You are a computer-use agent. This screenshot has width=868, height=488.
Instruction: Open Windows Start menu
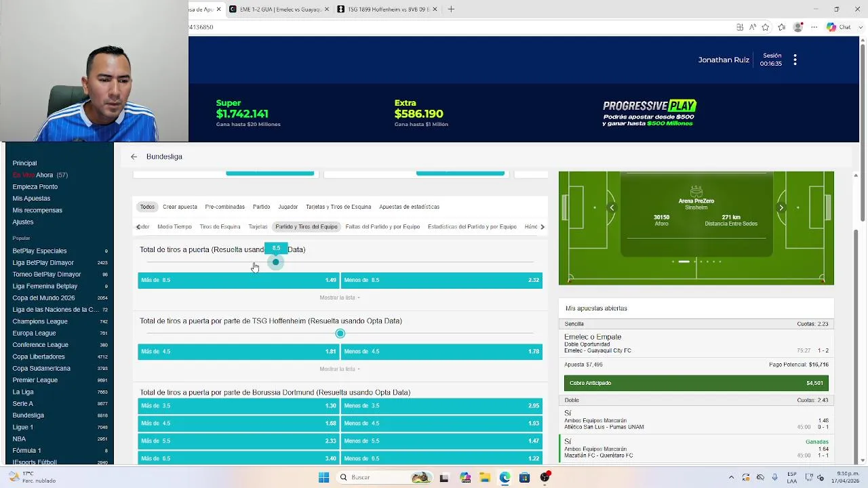click(323, 477)
